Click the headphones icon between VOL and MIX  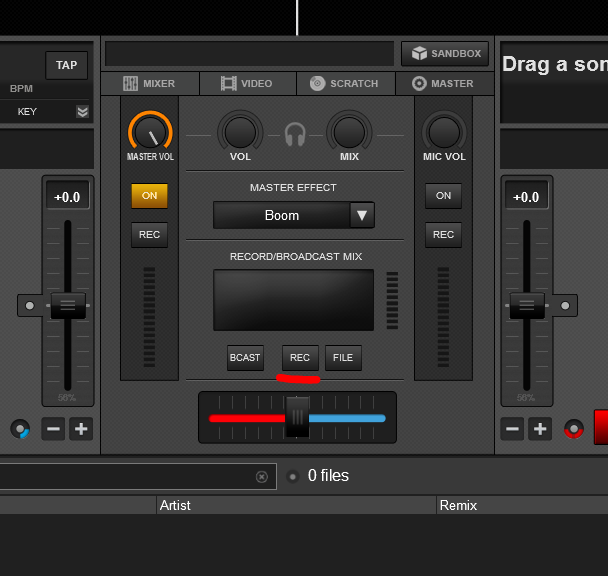pyautogui.click(x=295, y=134)
